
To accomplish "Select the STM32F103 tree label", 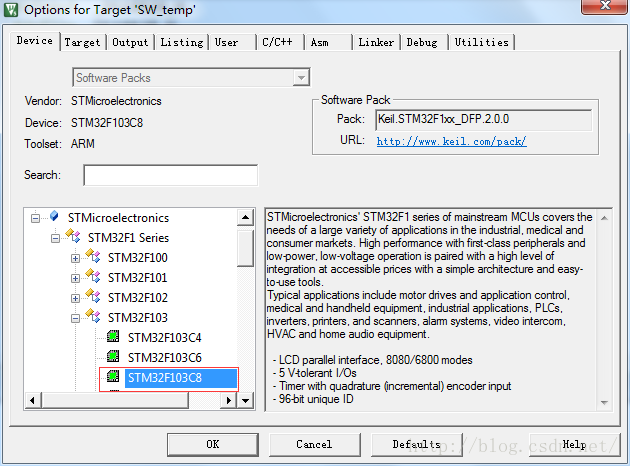I will point(138,318).
